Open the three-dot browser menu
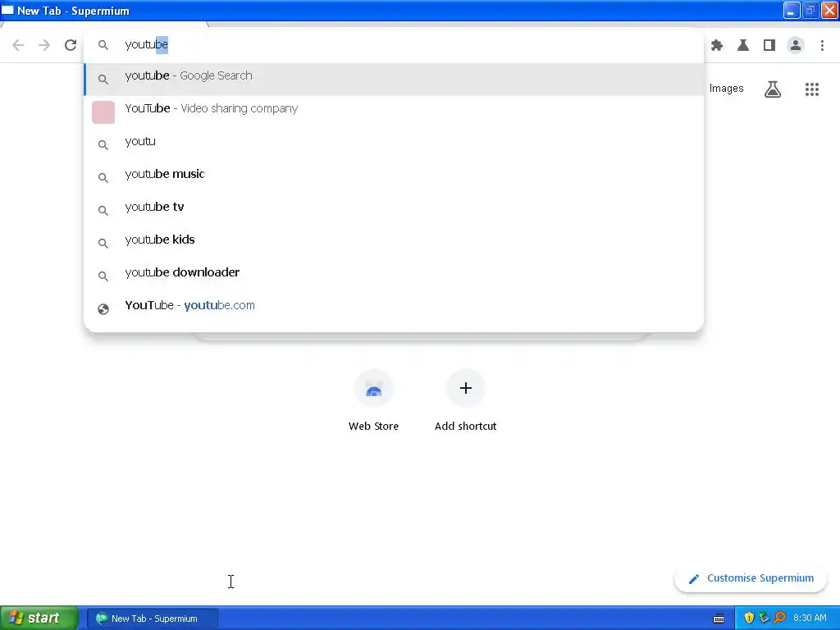 point(822,46)
